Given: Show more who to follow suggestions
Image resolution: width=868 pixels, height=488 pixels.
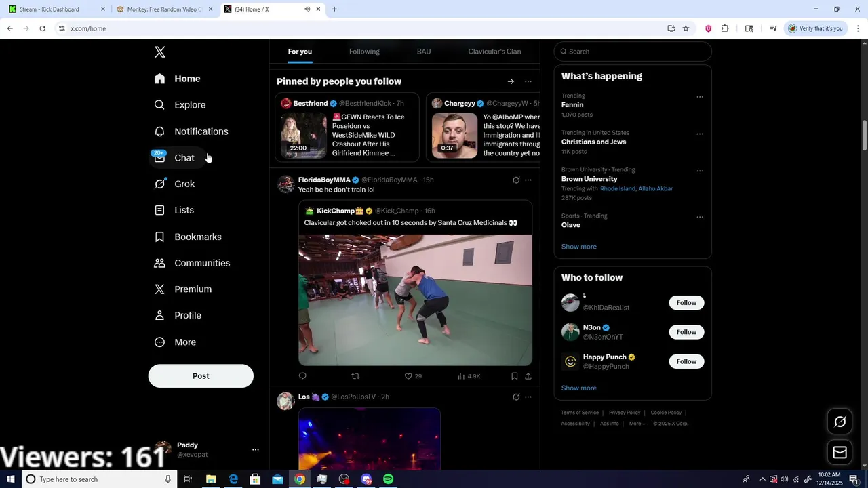Looking at the screenshot, I should (579, 388).
